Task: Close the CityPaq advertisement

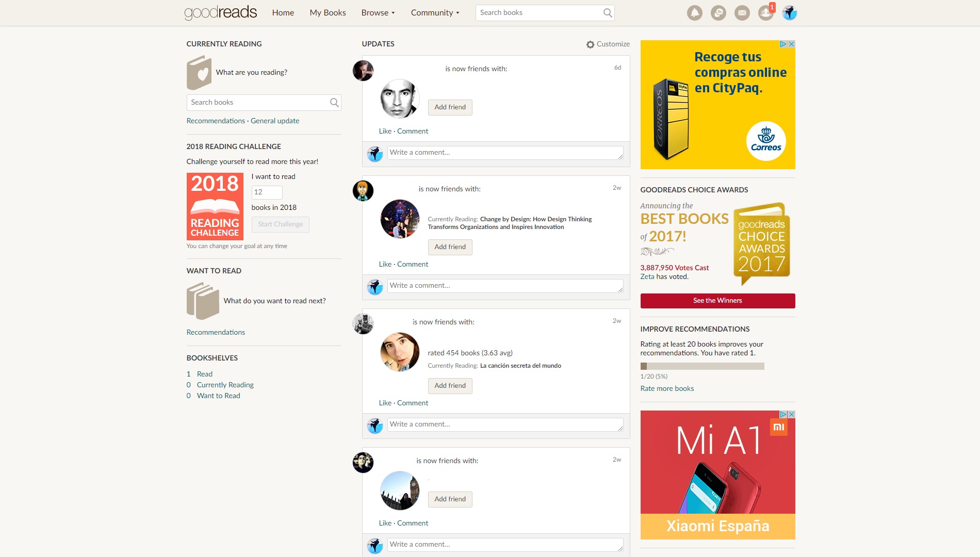Action: click(791, 44)
